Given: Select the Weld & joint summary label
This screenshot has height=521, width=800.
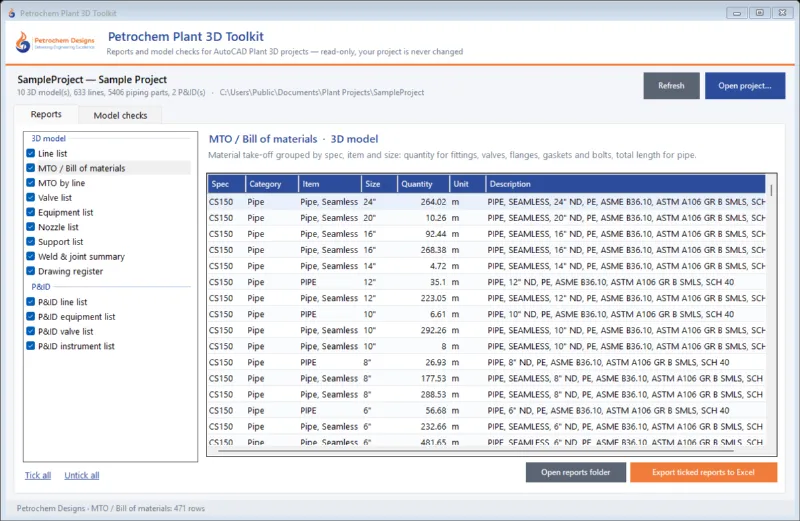Looking at the screenshot, I should tap(82, 257).
